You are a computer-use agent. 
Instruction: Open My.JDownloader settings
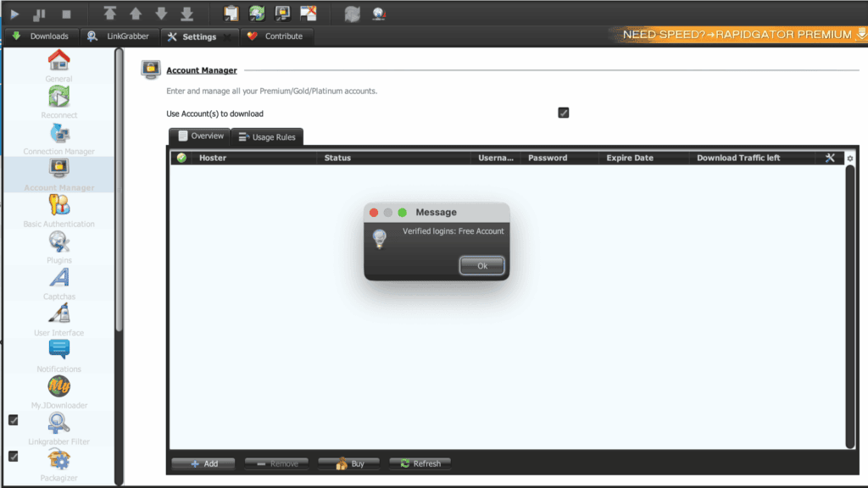point(58,393)
